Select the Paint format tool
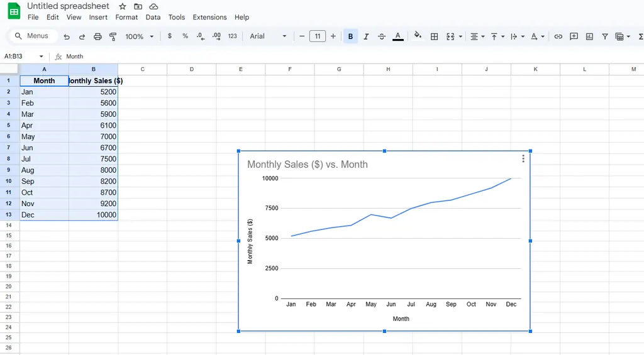This screenshot has width=644, height=355. coord(113,36)
